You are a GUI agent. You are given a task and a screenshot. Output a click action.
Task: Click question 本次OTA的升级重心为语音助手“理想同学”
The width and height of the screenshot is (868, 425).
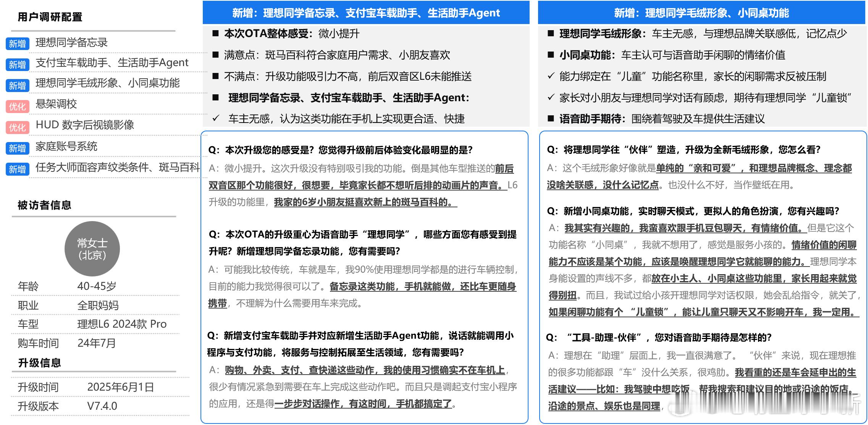(363, 242)
